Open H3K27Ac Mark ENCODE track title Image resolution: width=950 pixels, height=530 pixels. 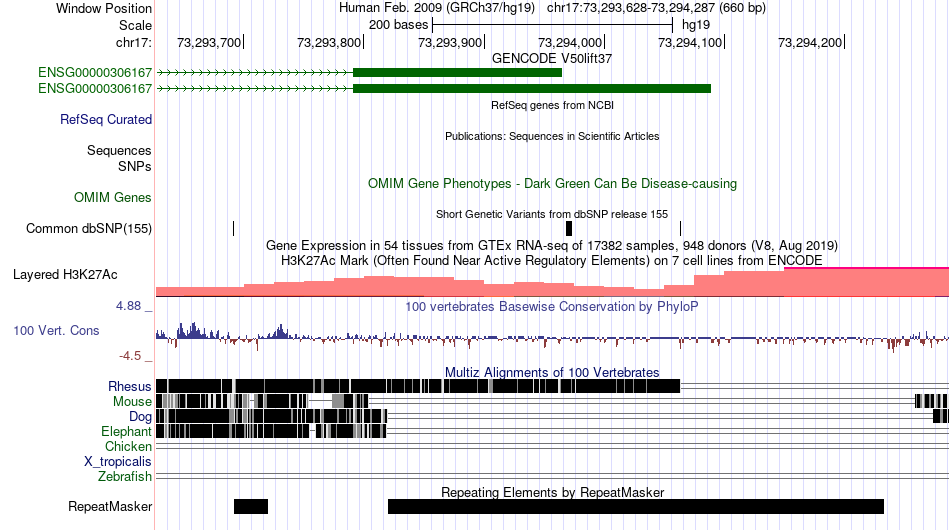552,260
